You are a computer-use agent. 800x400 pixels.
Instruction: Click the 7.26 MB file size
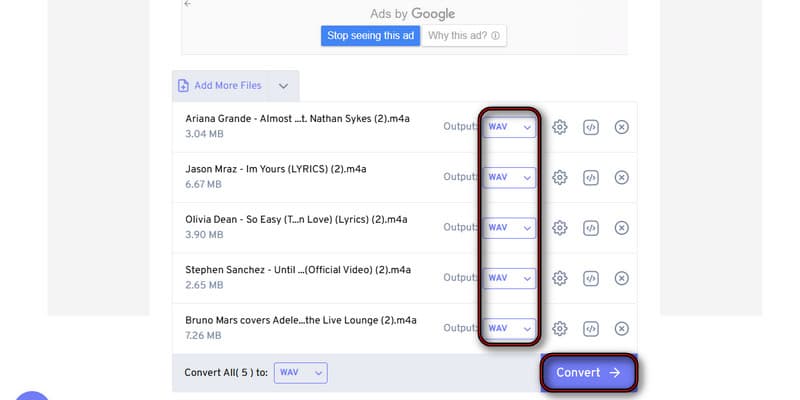click(204, 336)
